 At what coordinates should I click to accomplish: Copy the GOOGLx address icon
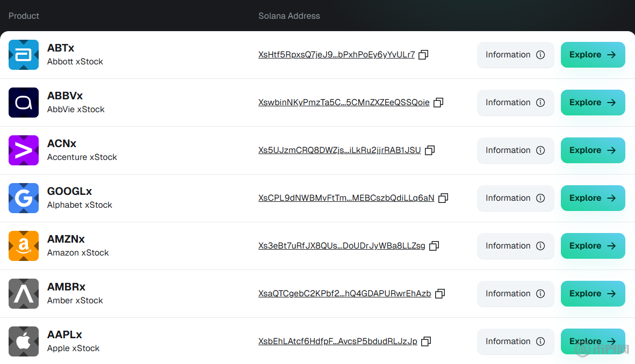pyautogui.click(x=443, y=198)
